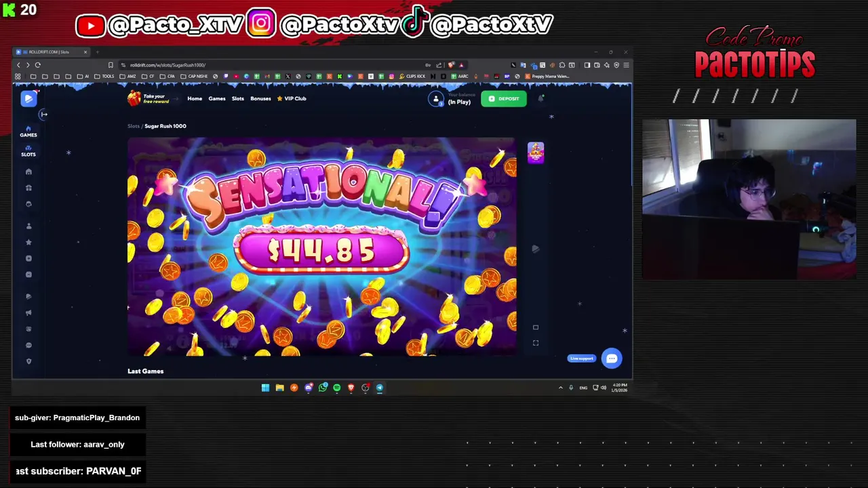
Task: Open the live chat bubble button
Action: click(x=612, y=359)
